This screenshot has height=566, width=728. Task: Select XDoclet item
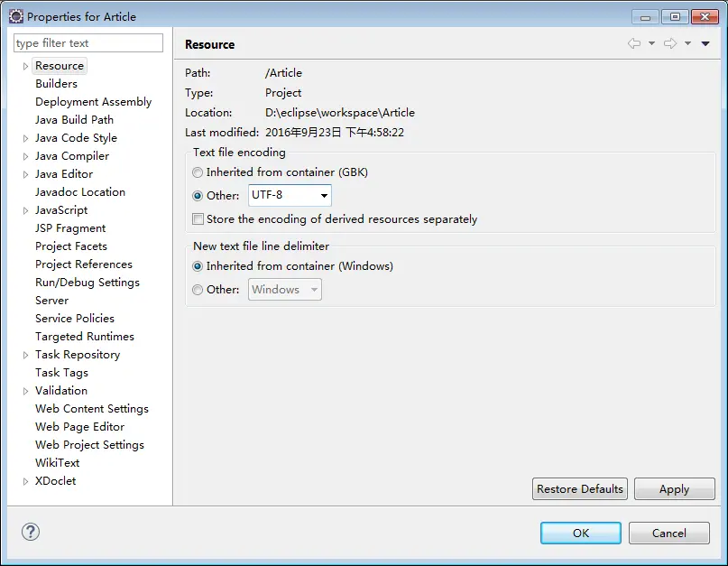point(55,481)
